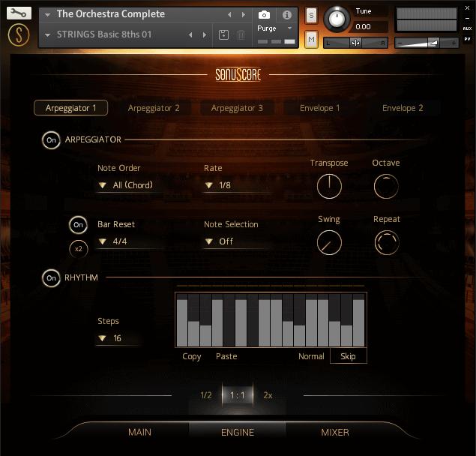Click the AUX button in header

tap(467, 28)
